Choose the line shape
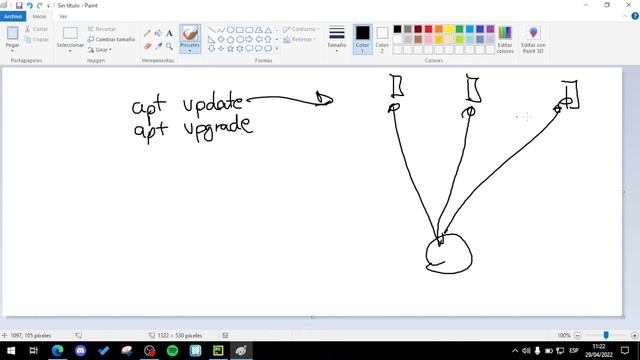Viewport: 640px width, 360px height. (x=211, y=30)
